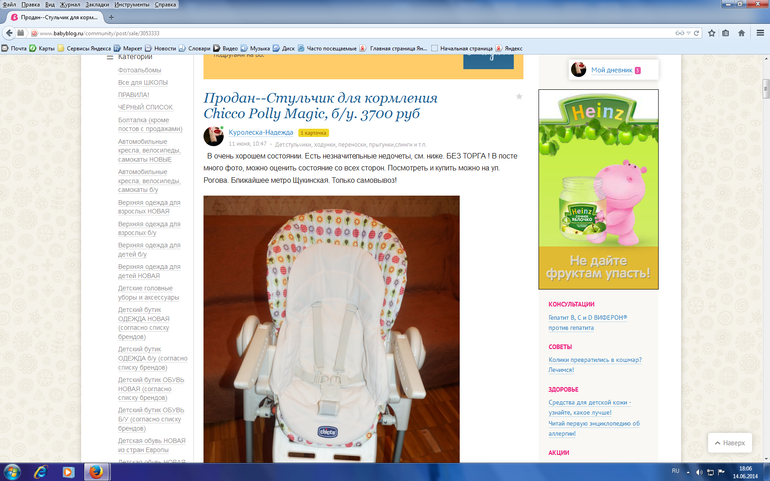Open the ЧЁРНЫЙ СПИСОК category
The height and width of the screenshot is (481, 770).
145,107
